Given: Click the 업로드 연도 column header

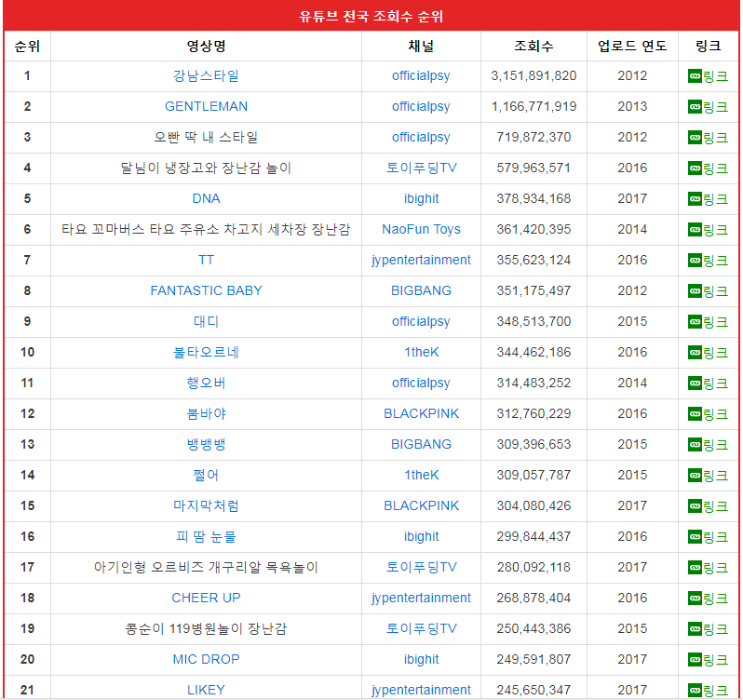Looking at the screenshot, I should pos(632,46).
